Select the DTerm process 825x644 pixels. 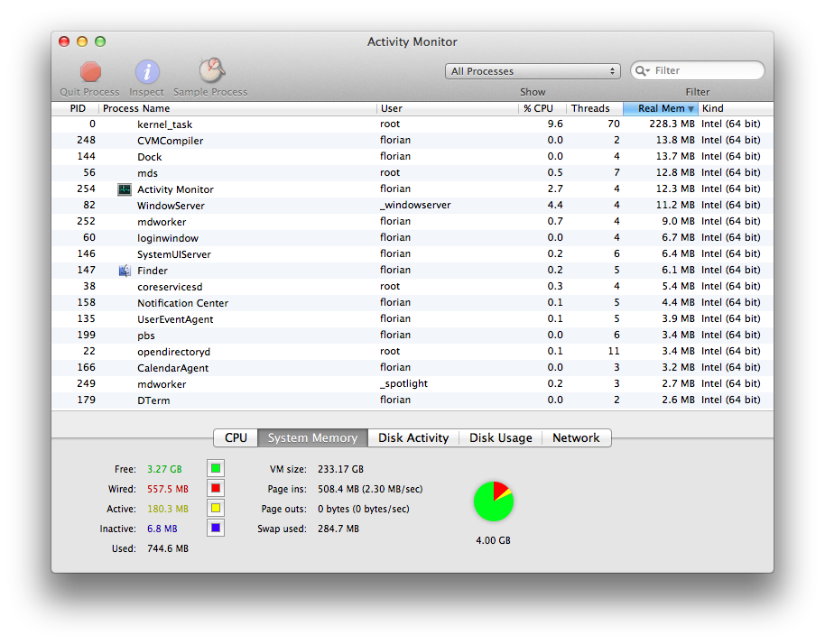pyautogui.click(x=412, y=400)
